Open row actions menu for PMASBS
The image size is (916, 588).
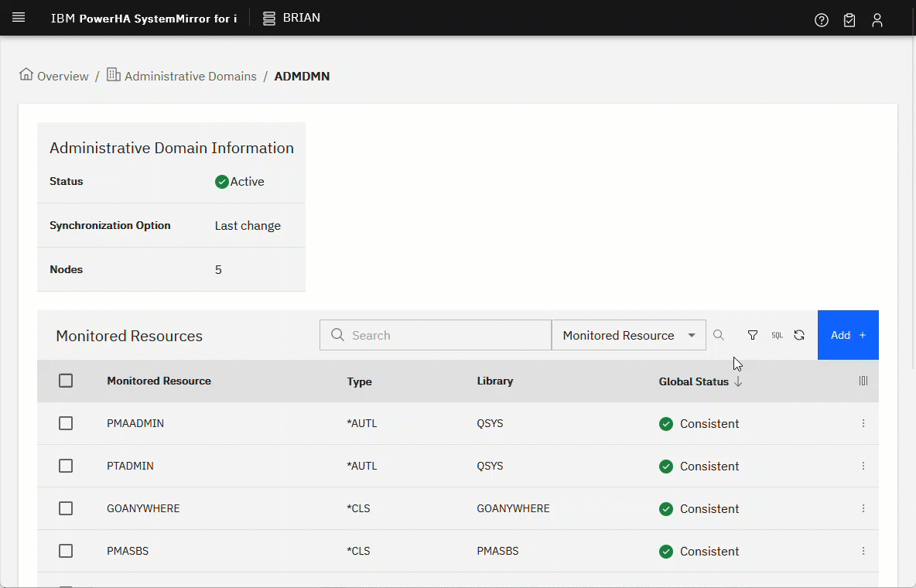pyautogui.click(x=863, y=551)
